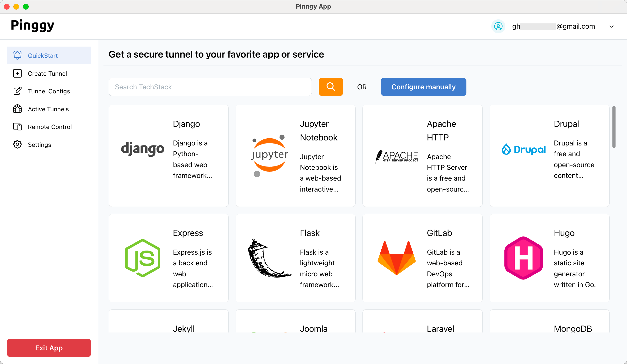Click the Tunnel Configs pencil icon
The height and width of the screenshot is (364, 627).
17,91
